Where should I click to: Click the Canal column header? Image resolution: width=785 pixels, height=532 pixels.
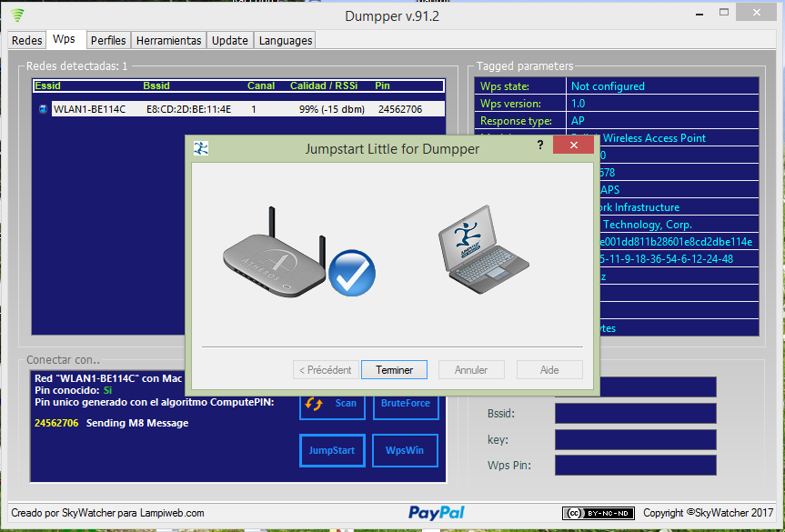[261, 85]
